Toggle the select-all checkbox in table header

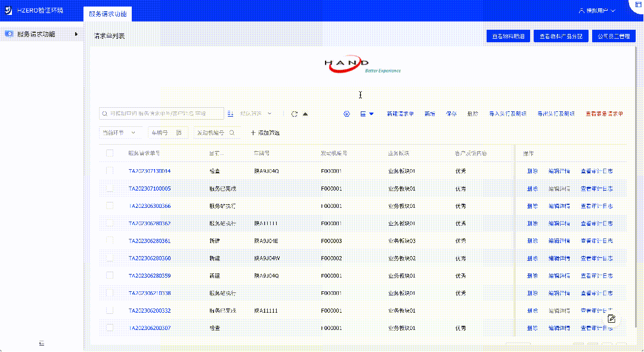[110, 153]
